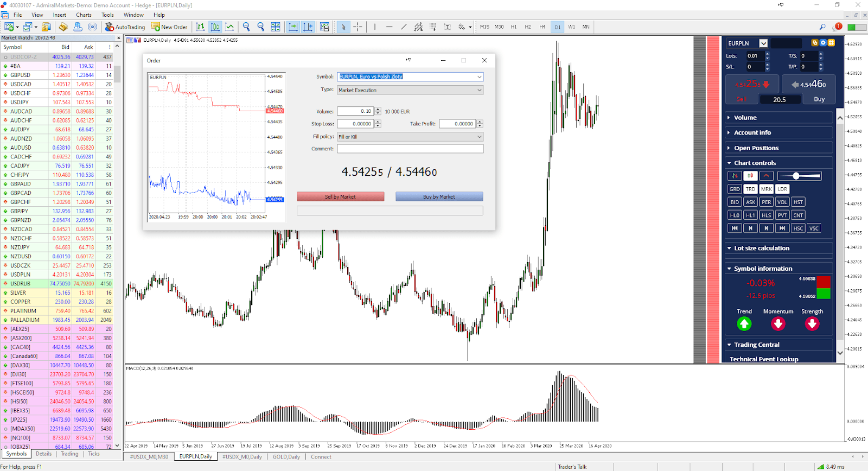Toggle the LDR chart control button
The width and height of the screenshot is (868, 471).
click(782, 189)
